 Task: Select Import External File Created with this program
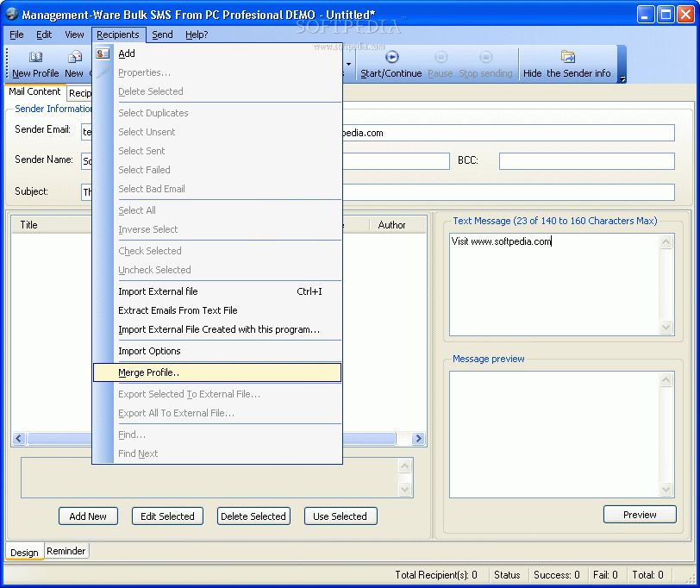pyautogui.click(x=217, y=329)
